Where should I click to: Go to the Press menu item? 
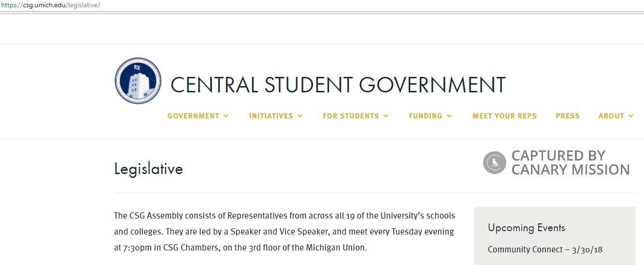(x=567, y=116)
